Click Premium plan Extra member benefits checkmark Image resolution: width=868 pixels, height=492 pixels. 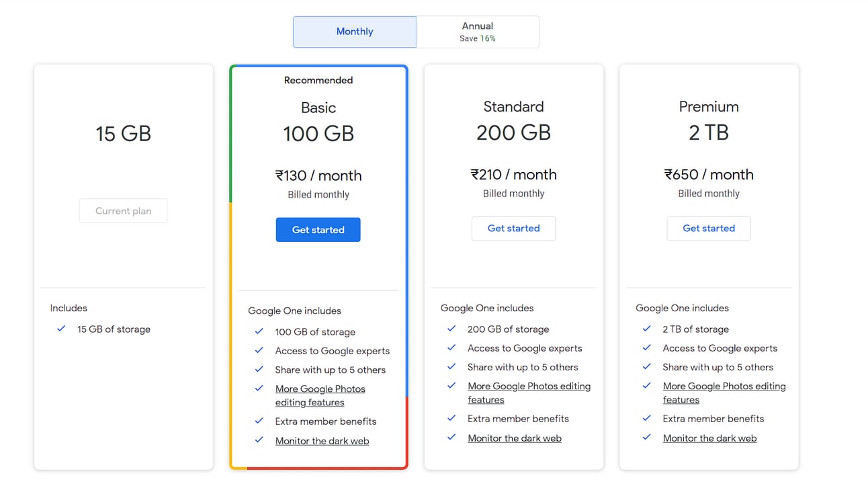tap(646, 418)
